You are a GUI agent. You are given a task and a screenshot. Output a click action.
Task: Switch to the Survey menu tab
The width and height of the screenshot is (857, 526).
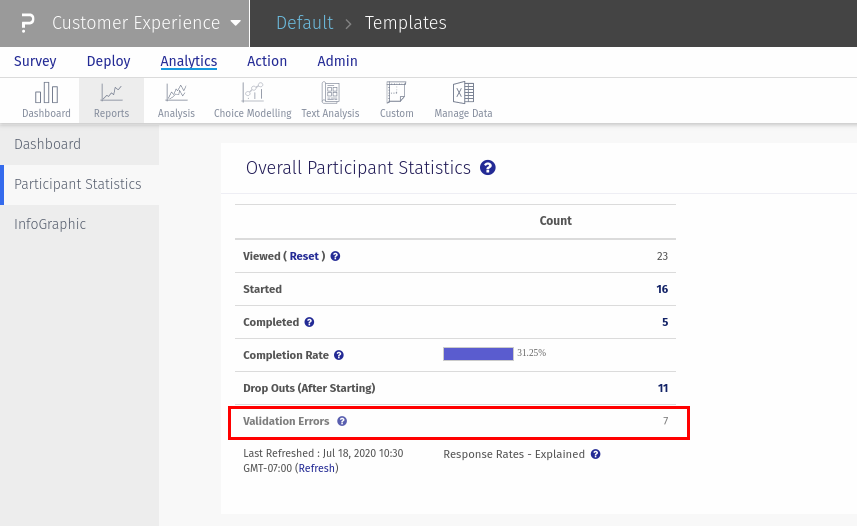coord(35,62)
